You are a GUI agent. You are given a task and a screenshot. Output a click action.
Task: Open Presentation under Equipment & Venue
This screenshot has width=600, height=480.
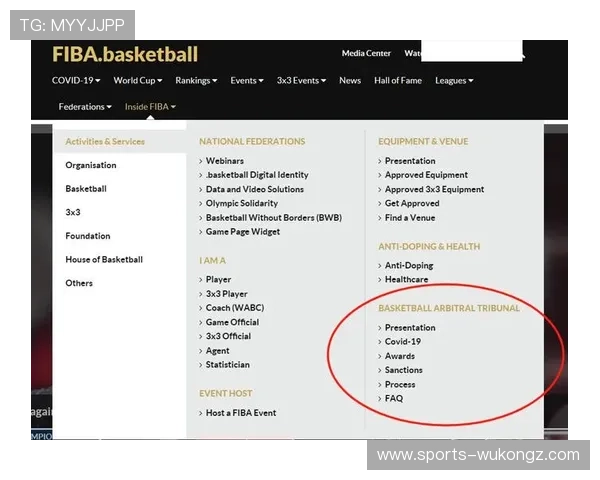pos(410,161)
